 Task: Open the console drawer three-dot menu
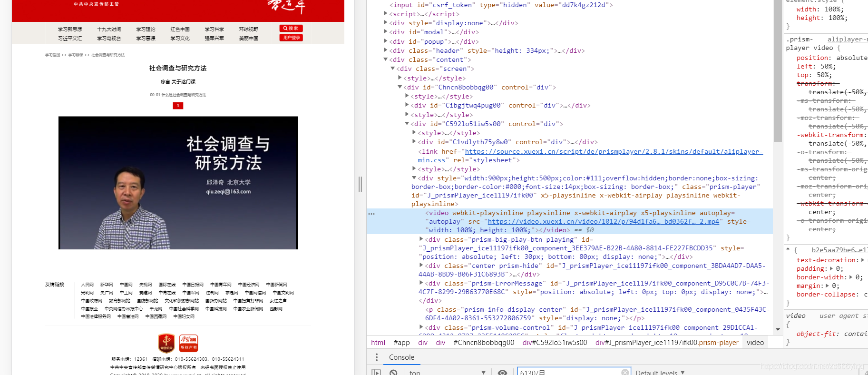click(x=377, y=357)
